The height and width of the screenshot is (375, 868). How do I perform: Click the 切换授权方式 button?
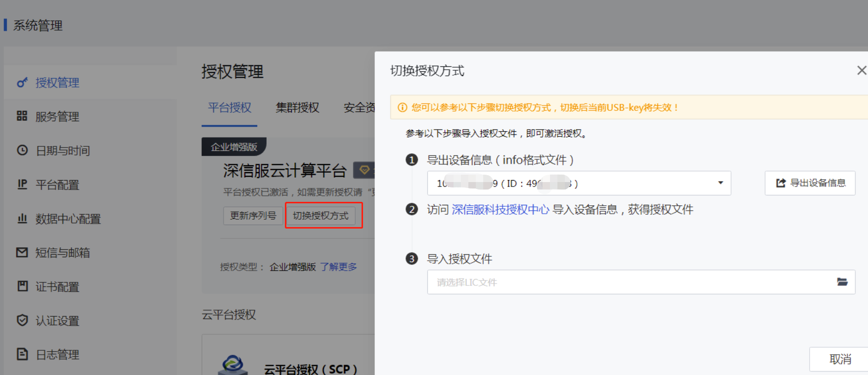pos(320,216)
